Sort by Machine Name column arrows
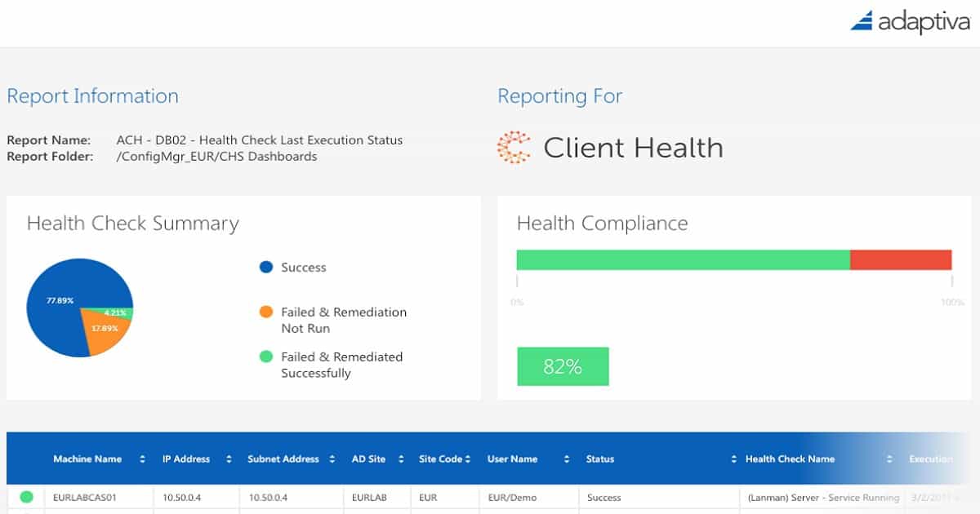The image size is (980, 514). (142, 459)
